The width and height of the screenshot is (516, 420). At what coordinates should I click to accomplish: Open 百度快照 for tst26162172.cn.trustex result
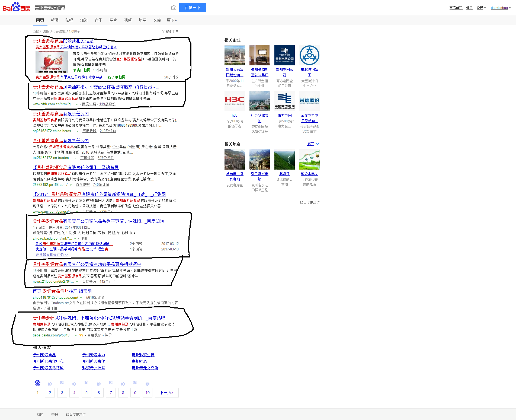[87, 158]
